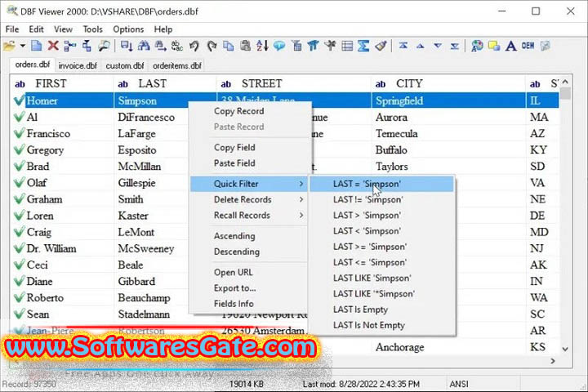
Task: Click the Font letter A icon
Action: [x=510, y=46]
